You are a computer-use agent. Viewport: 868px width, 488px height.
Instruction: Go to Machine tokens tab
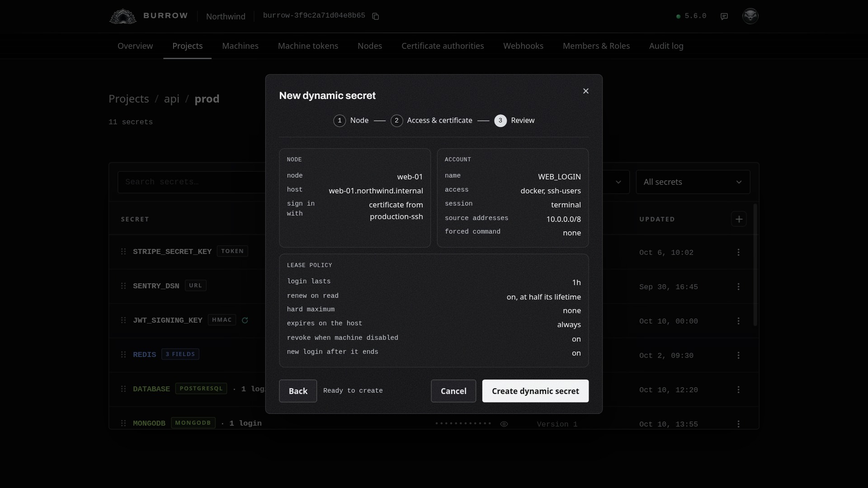pos(308,46)
